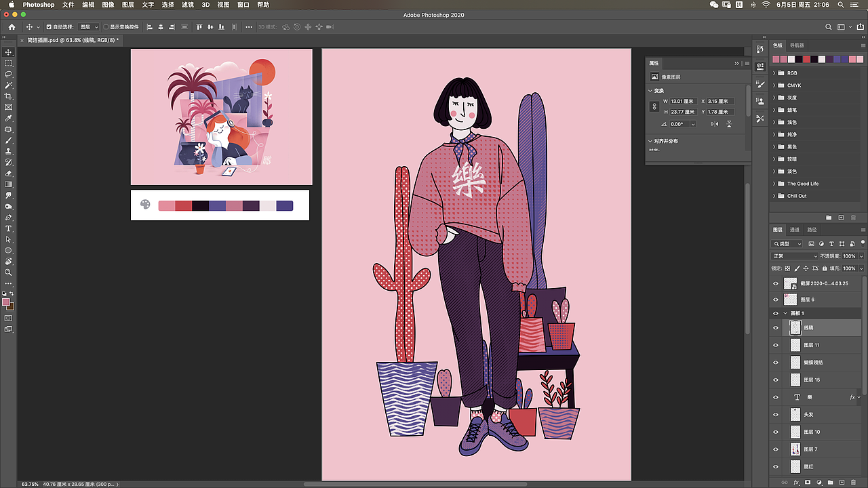868x488 pixels.
Task: Hide the 线稿 layer
Action: pos(776,327)
